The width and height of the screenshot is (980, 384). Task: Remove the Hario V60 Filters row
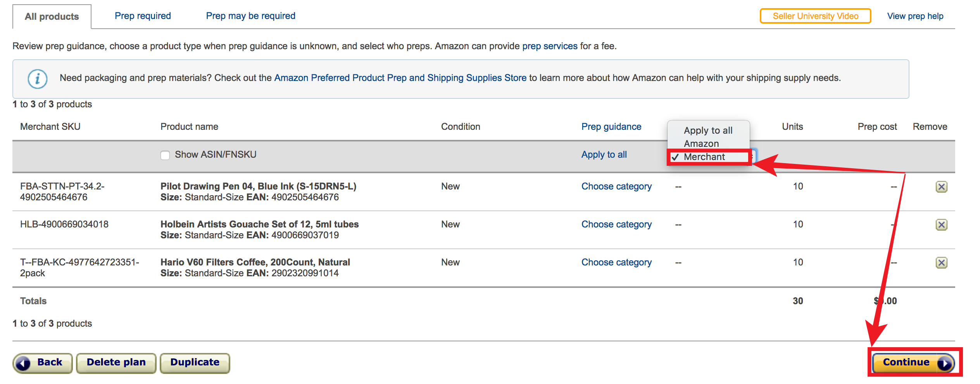[941, 263]
